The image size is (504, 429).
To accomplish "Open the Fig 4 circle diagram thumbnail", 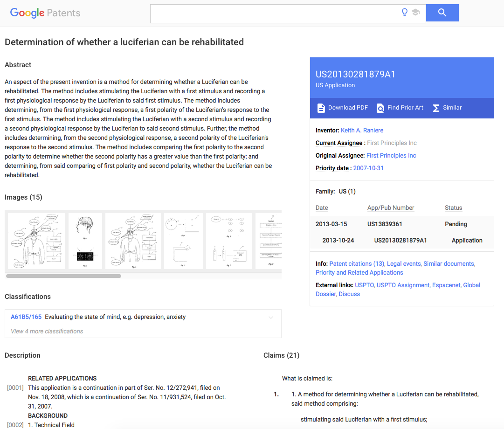I will (x=183, y=241).
